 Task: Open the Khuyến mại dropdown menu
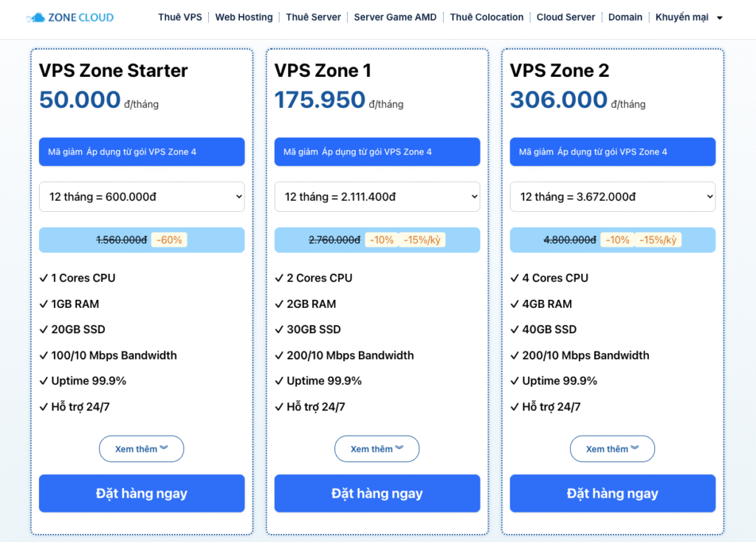689,17
